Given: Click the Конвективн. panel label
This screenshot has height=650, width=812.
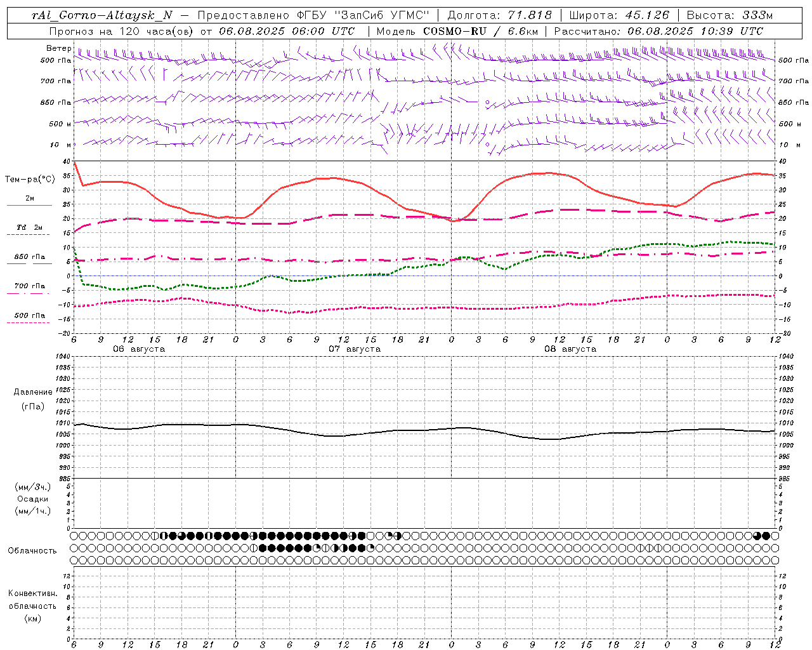Looking at the screenshot, I should tap(32, 594).
